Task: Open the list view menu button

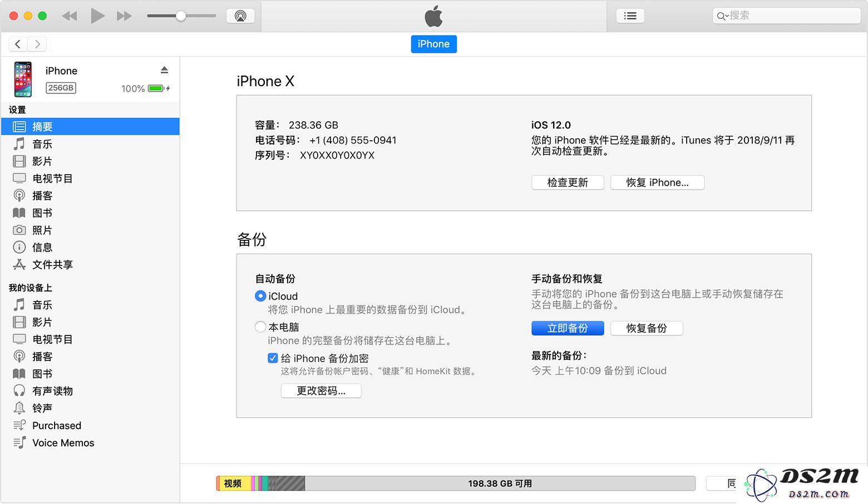Action: pos(630,16)
